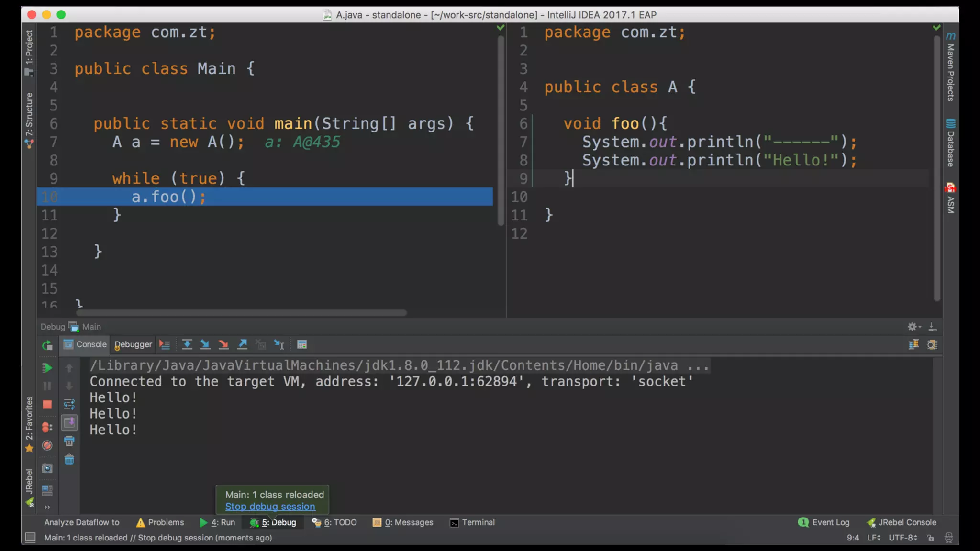Switch to the Debugger tab
This screenshot has height=551, width=980.
click(x=133, y=344)
